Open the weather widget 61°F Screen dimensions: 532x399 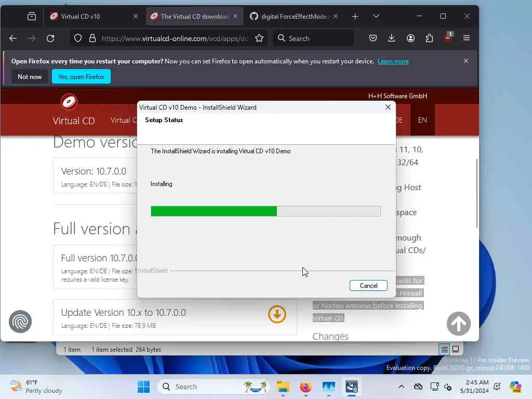tap(36, 387)
